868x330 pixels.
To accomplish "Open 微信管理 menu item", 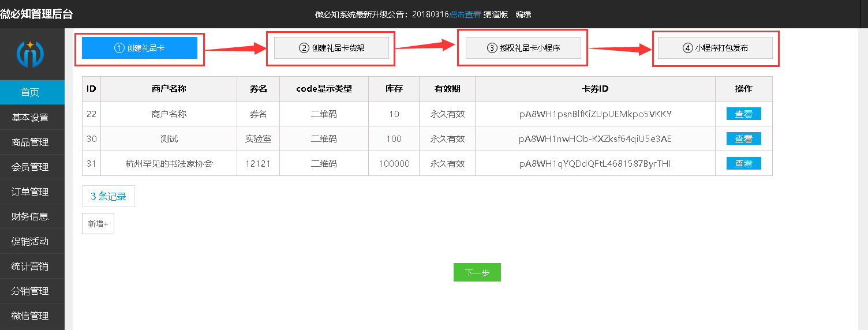I will [x=32, y=316].
